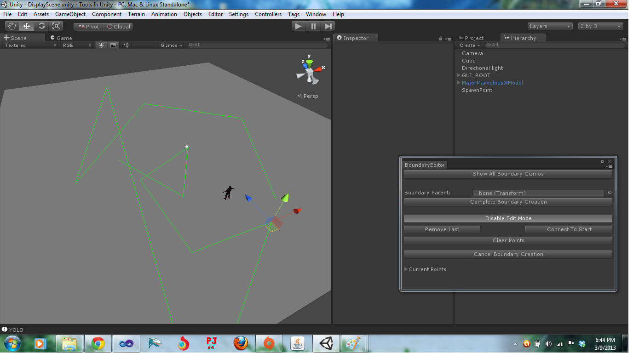The height and width of the screenshot is (364, 633).
Task: Open the Assets menu
Action: point(41,14)
